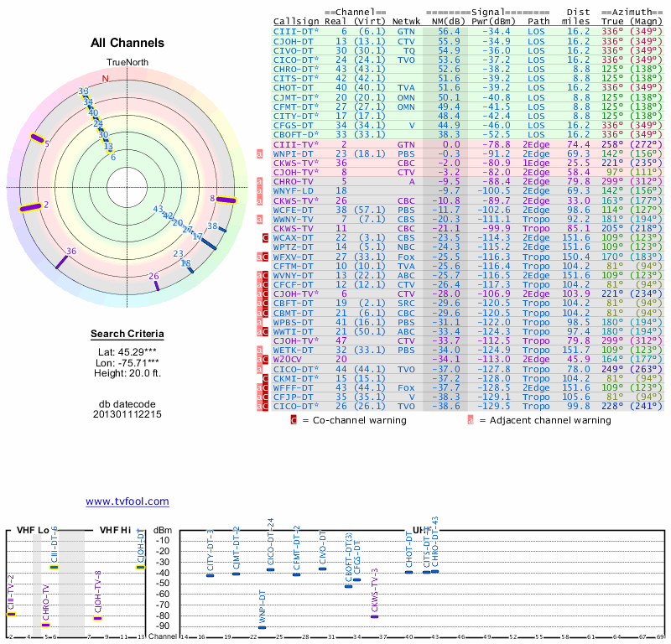Click the CIVO-DT callsign in the table

point(294,51)
